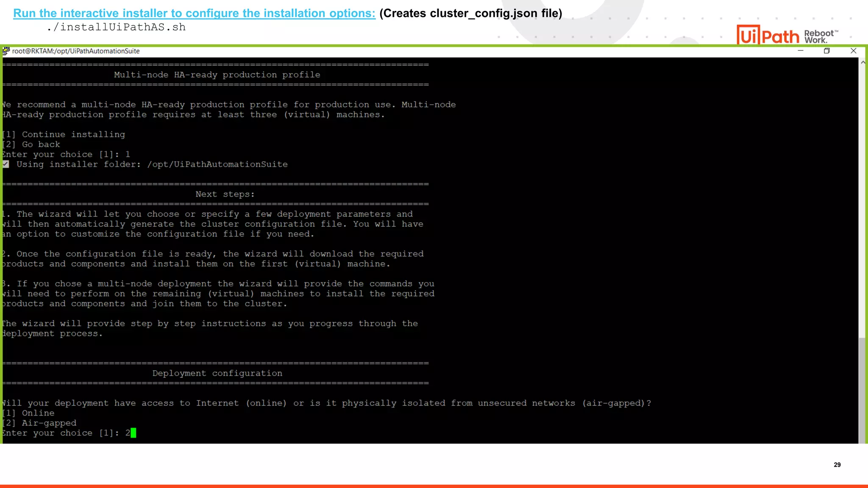Minimize the root@RKTAM terminal window

coord(801,51)
